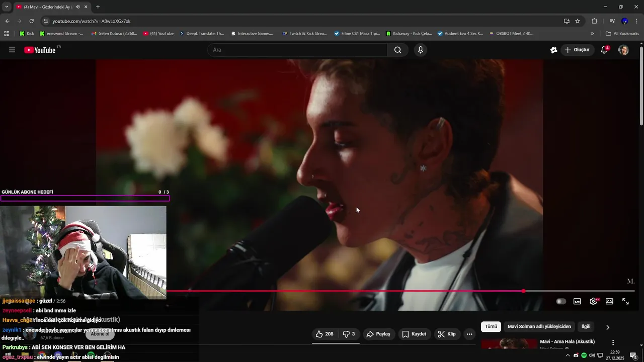
Task: Open Discord from system tray
Action: tap(576, 355)
